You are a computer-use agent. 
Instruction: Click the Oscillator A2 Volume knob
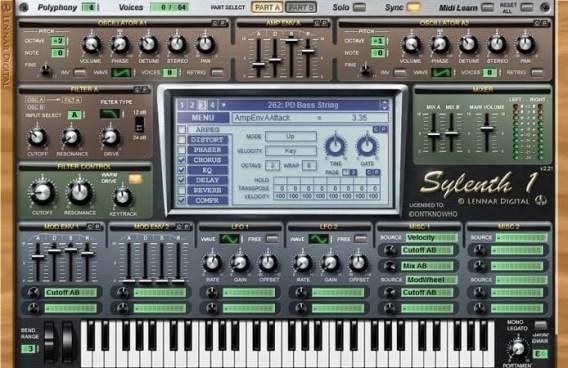point(411,45)
